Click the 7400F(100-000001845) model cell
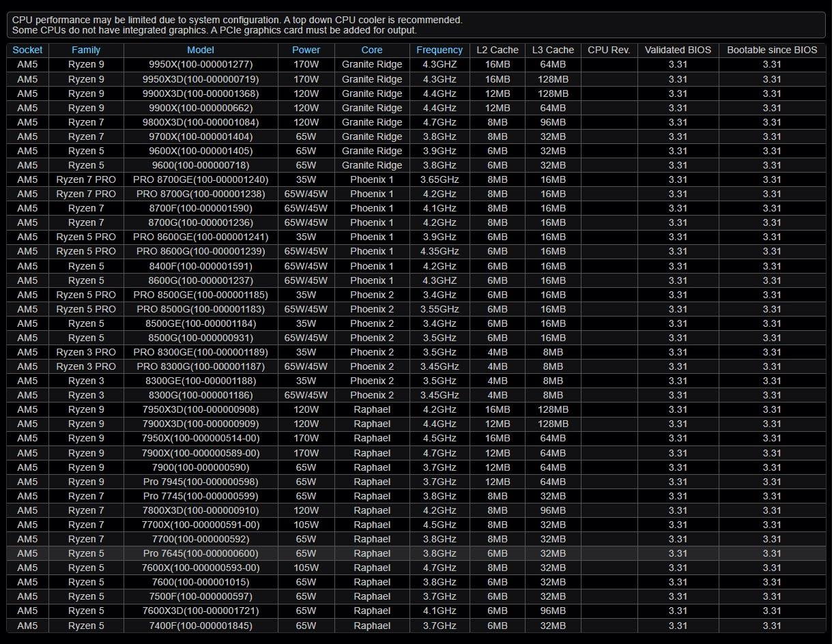 [201, 626]
